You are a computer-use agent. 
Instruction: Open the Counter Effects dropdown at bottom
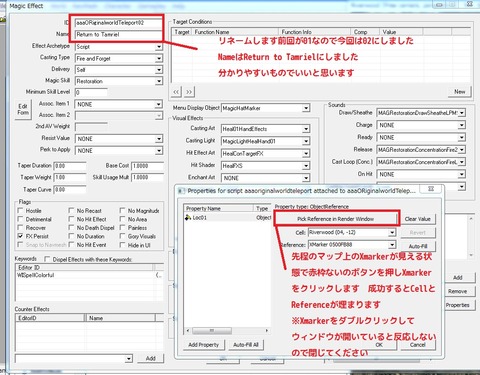tap(129, 359)
